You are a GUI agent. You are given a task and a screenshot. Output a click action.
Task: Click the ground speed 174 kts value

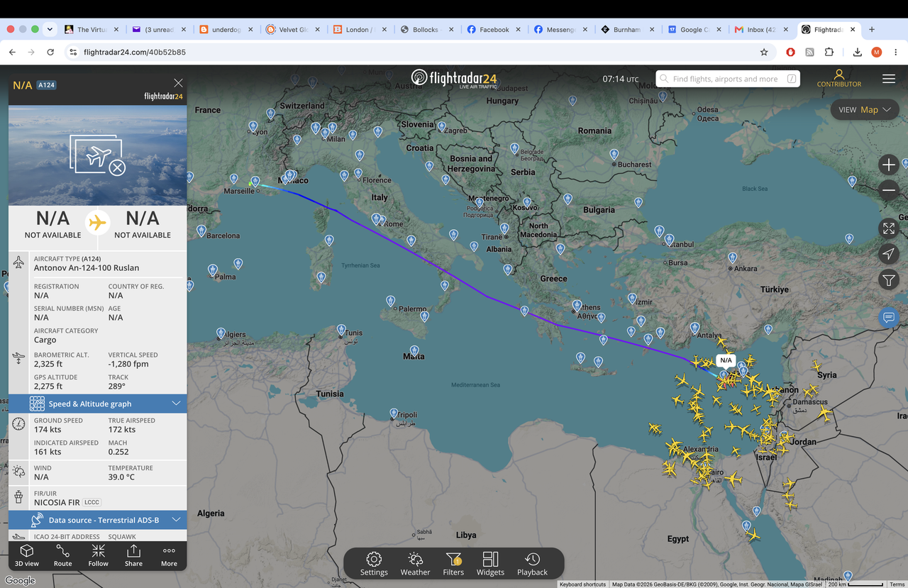point(48,429)
